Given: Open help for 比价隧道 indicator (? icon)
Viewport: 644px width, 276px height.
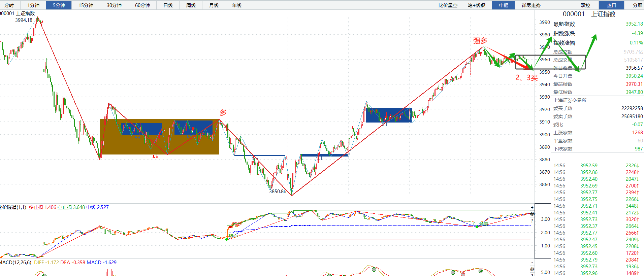Looking at the screenshot, I should [532, 221].
